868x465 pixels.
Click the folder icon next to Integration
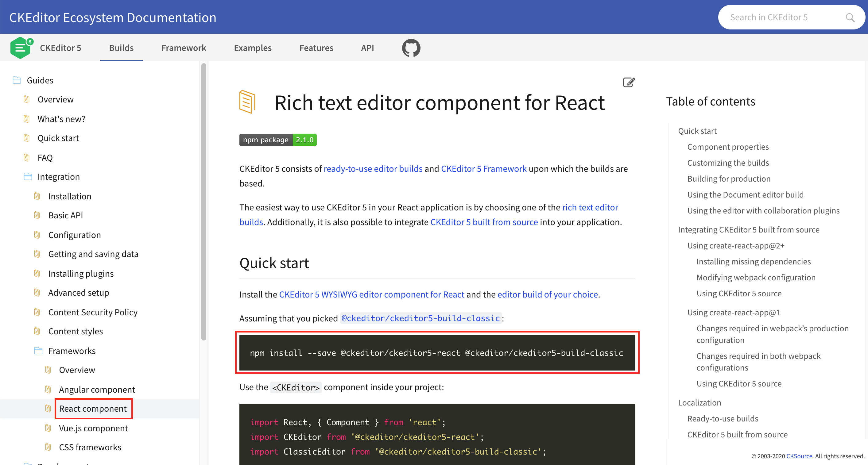tap(27, 176)
